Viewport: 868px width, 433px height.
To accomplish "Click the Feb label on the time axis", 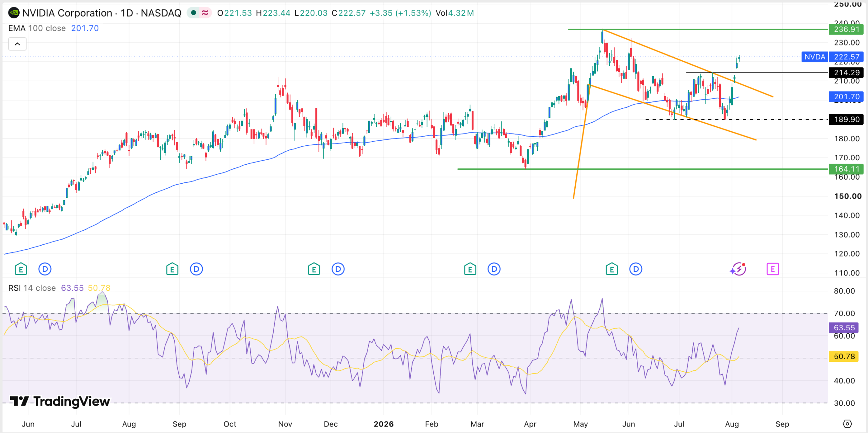I will tap(432, 424).
